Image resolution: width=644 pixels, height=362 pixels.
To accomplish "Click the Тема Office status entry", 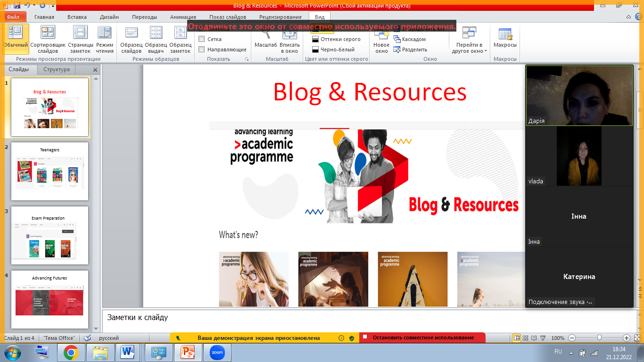I will (59, 338).
